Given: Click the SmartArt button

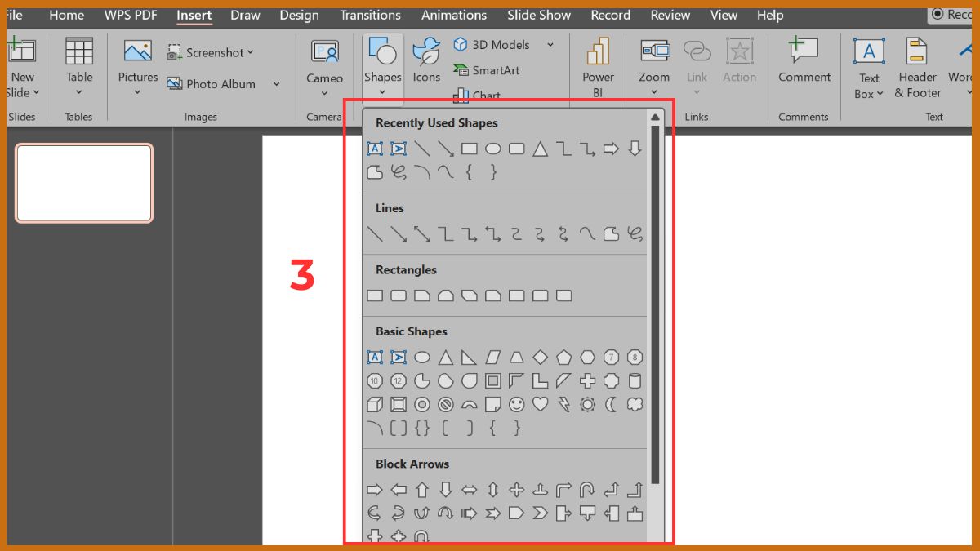Looking at the screenshot, I should [487, 70].
